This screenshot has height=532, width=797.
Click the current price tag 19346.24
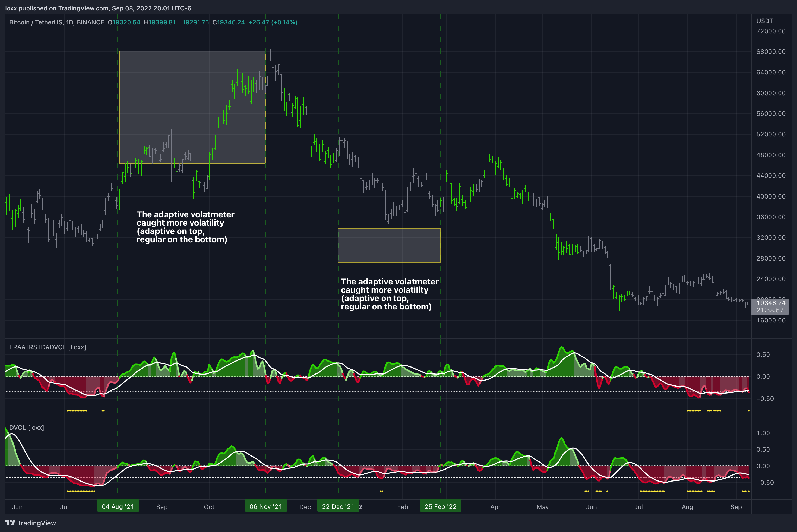click(771, 303)
